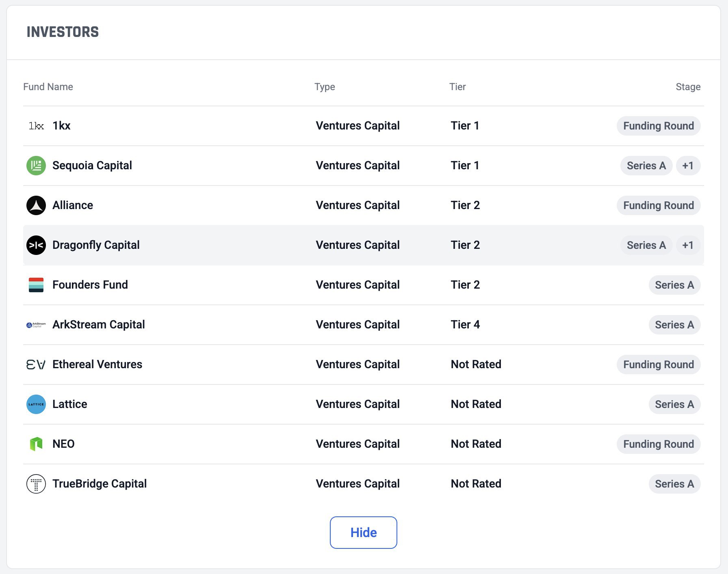Click the green NEO logo icon

point(36,444)
